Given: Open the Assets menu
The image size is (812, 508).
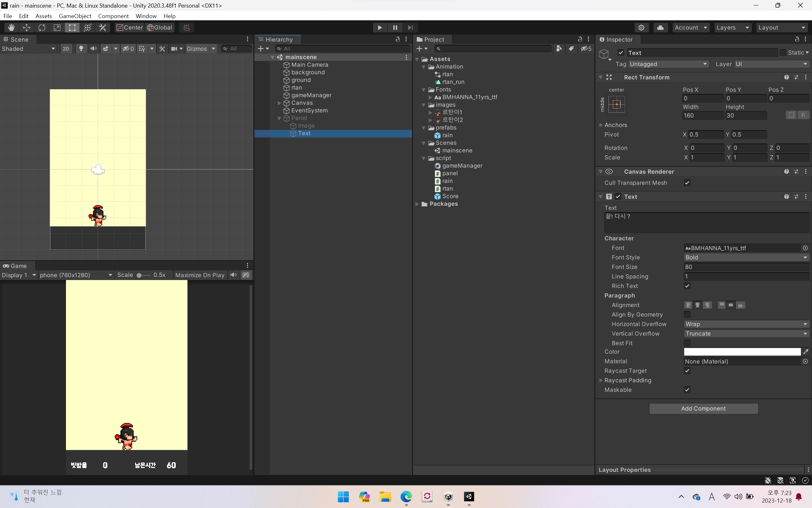Looking at the screenshot, I should pyautogui.click(x=44, y=16).
